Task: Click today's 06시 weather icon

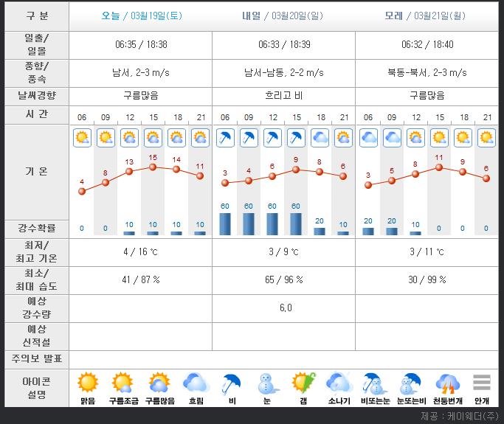Action: tap(82, 137)
